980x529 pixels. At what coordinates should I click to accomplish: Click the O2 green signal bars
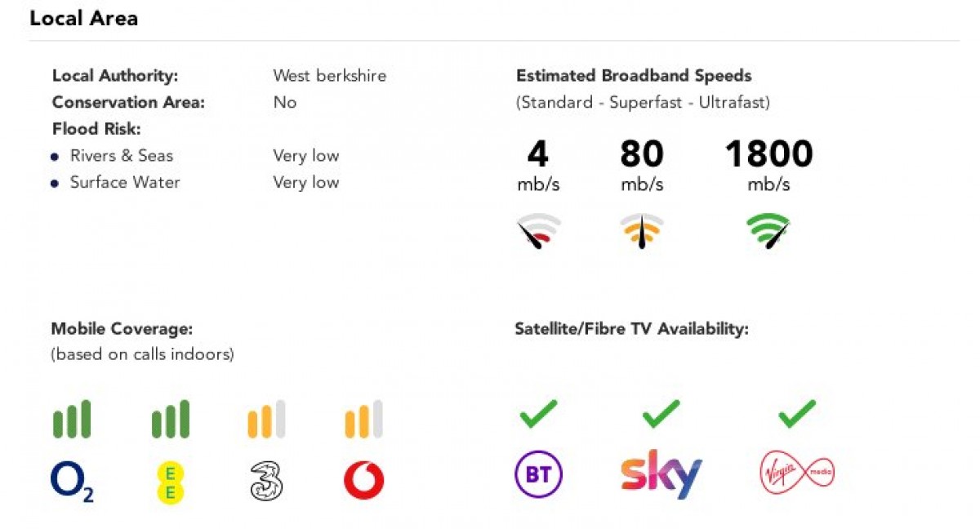click(x=72, y=420)
